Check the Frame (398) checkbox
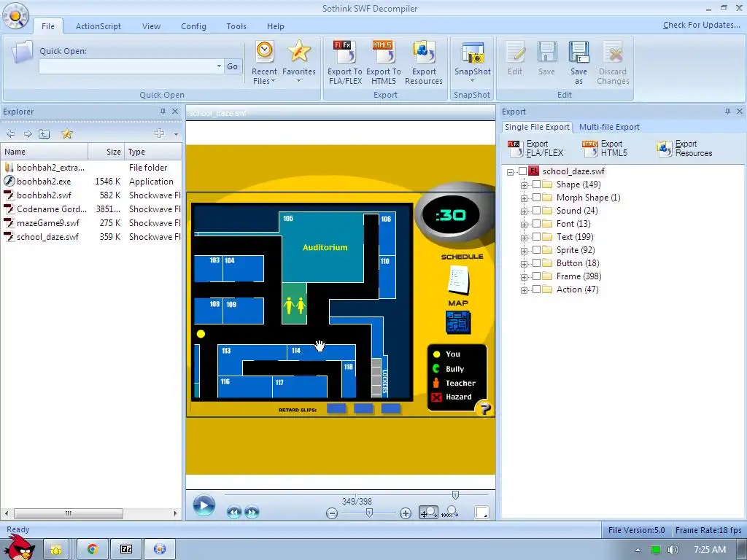The image size is (747, 560). point(536,276)
